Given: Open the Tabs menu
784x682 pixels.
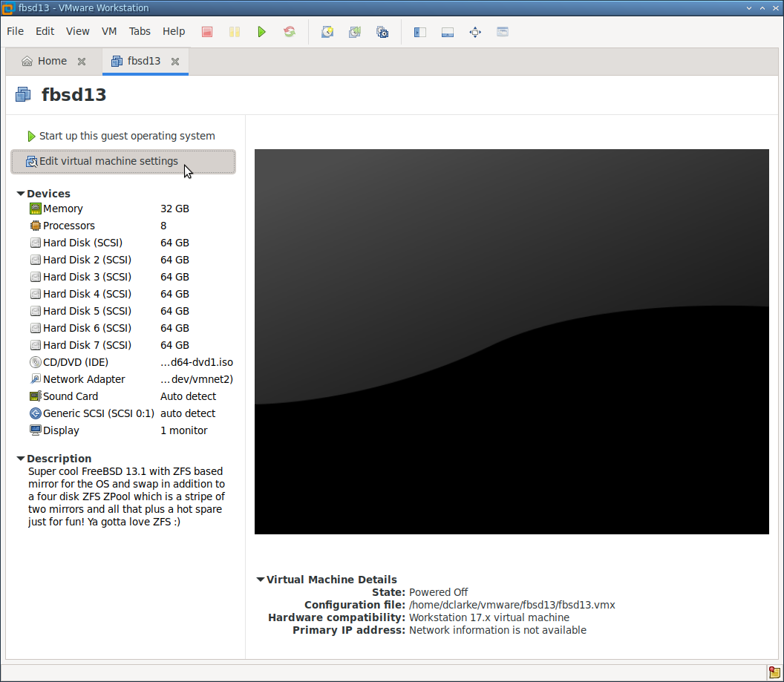Looking at the screenshot, I should [x=140, y=31].
